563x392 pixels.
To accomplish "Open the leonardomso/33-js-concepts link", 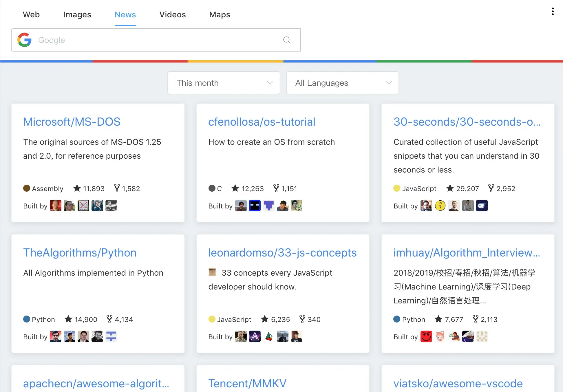I will click(282, 253).
